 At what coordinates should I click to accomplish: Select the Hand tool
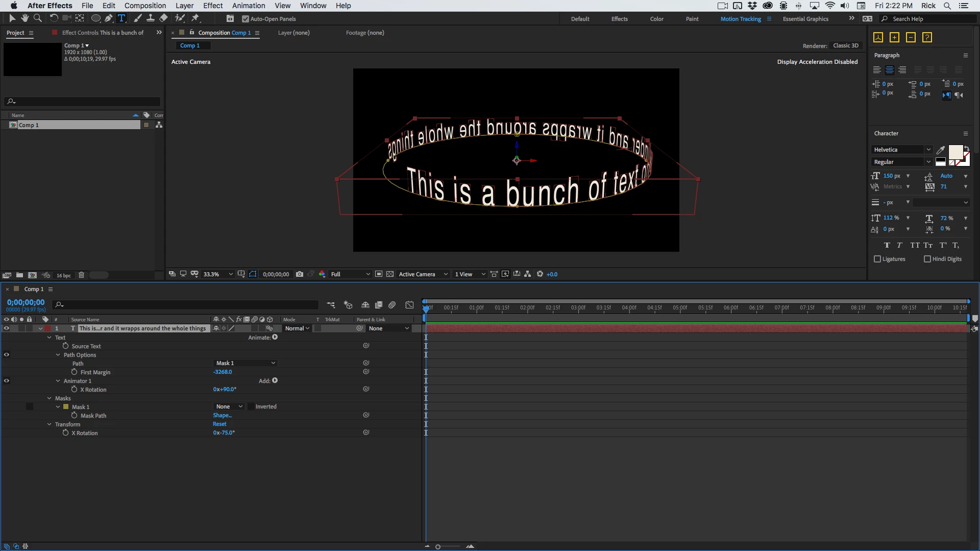tap(24, 18)
